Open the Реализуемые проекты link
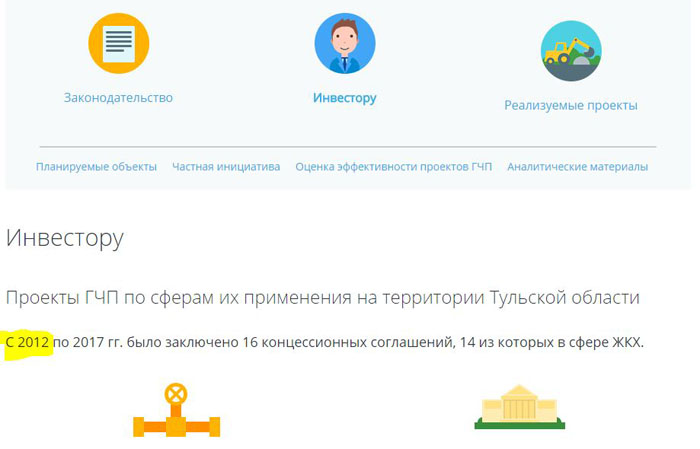This screenshot has width=700, height=449. coord(570,105)
